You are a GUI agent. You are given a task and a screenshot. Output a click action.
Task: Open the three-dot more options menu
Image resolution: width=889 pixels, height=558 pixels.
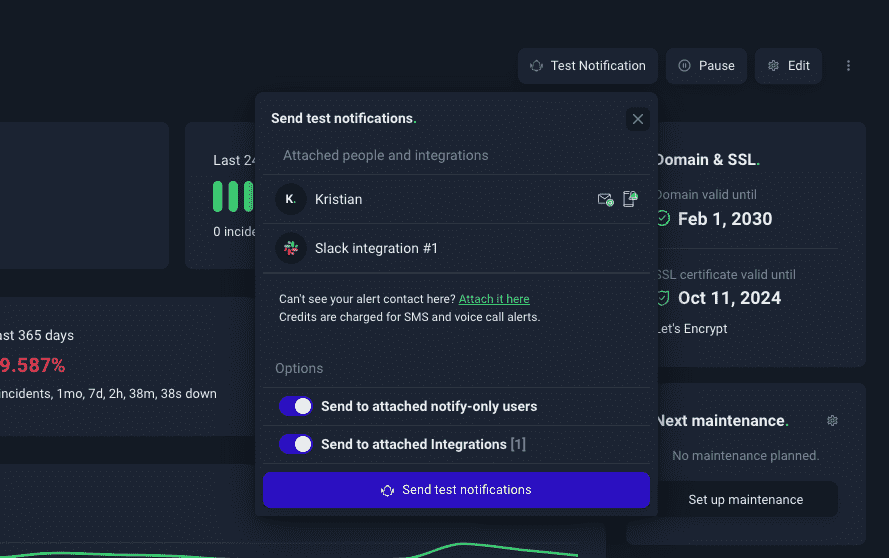(x=848, y=66)
